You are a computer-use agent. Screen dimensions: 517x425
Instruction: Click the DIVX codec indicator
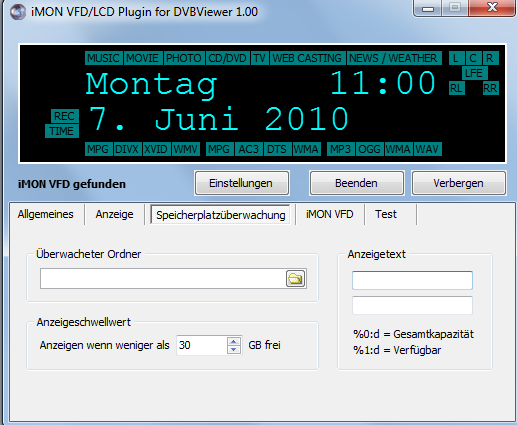point(127,149)
